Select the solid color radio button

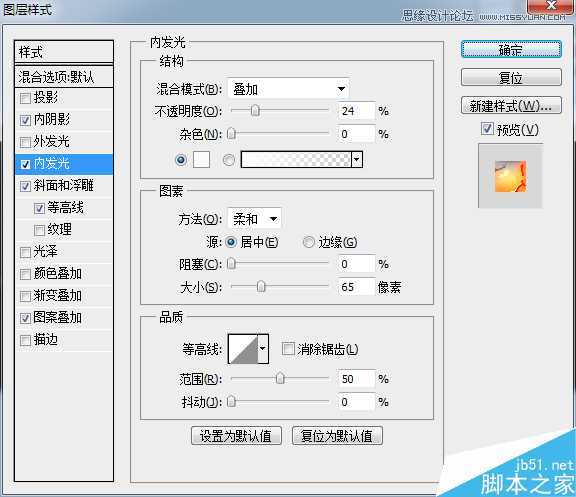pos(181,160)
